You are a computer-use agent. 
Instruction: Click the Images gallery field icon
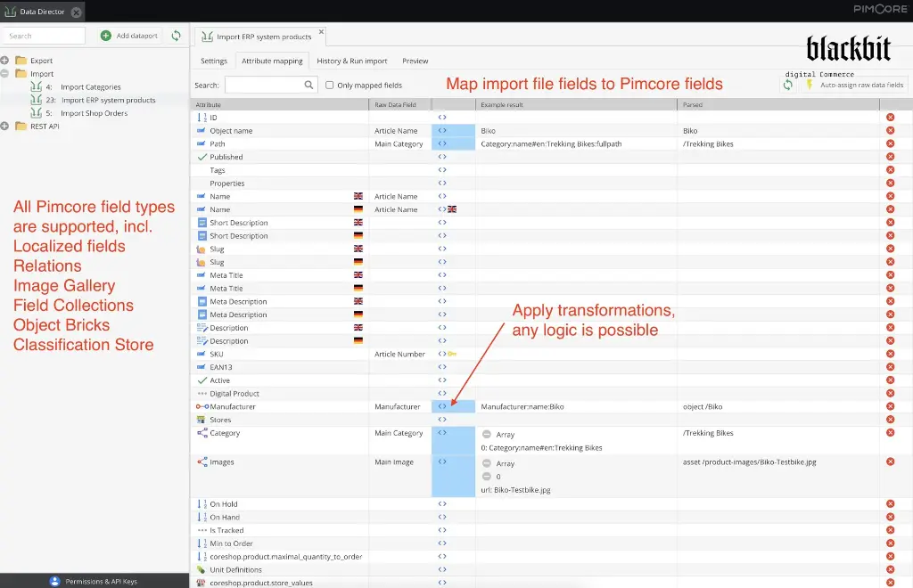coord(202,461)
